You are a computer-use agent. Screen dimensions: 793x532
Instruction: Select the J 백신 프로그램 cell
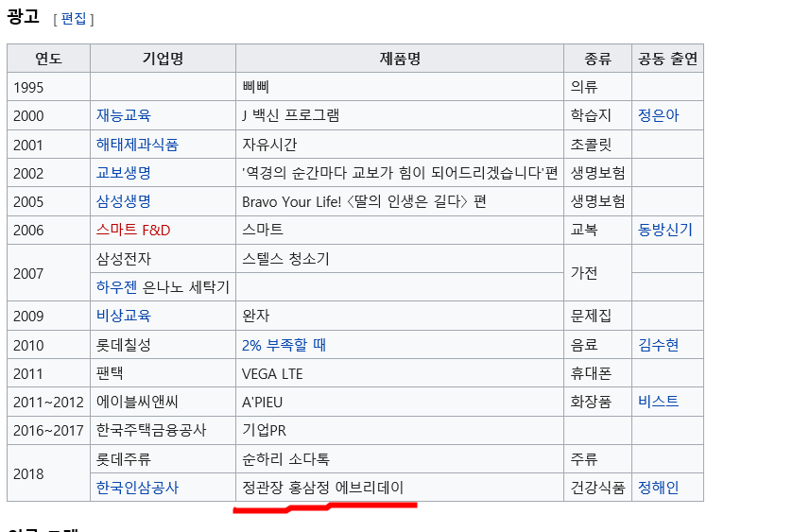(x=400, y=115)
